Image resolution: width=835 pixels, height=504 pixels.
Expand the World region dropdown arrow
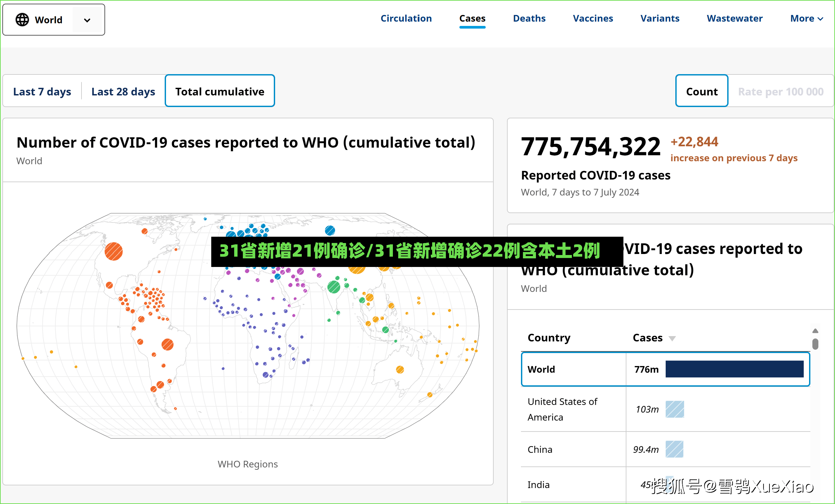87,20
